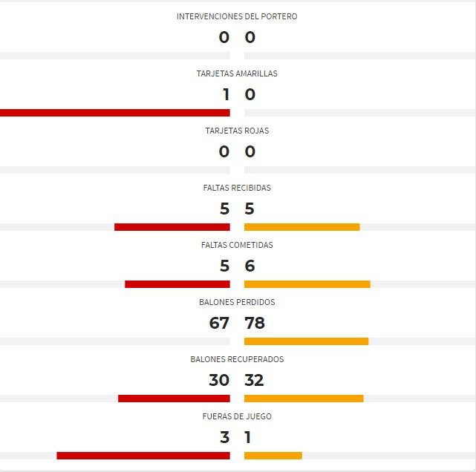Click the orange Faltas Cometidas bar

[307, 284]
